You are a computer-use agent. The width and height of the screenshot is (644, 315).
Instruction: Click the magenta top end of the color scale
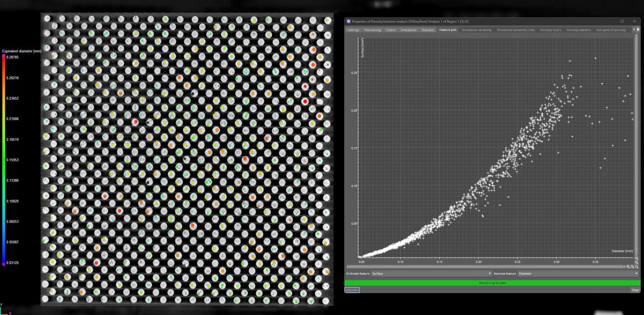tap(4, 56)
